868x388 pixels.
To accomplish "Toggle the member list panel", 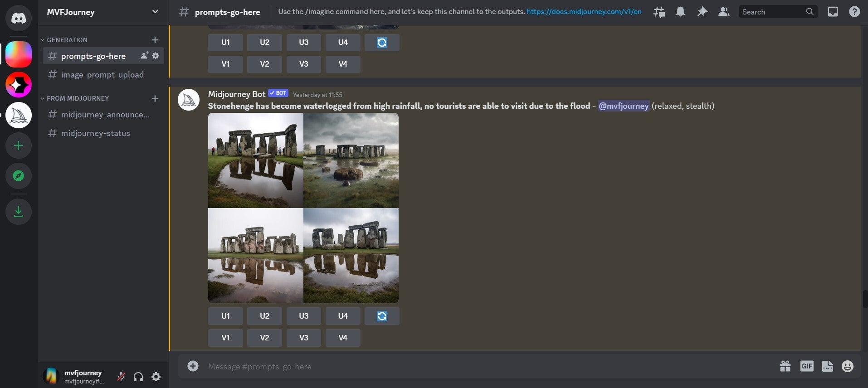I will (724, 12).
